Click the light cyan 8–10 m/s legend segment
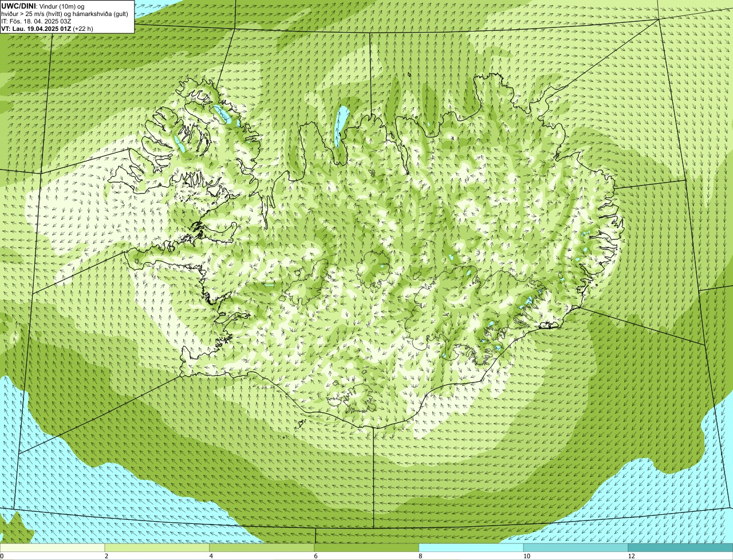 (x=471, y=547)
